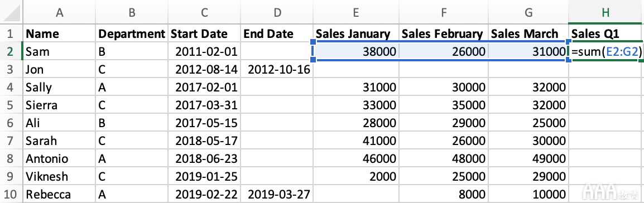The width and height of the screenshot is (644, 203).
Task: Select column header E
Action: (x=355, y=12)
